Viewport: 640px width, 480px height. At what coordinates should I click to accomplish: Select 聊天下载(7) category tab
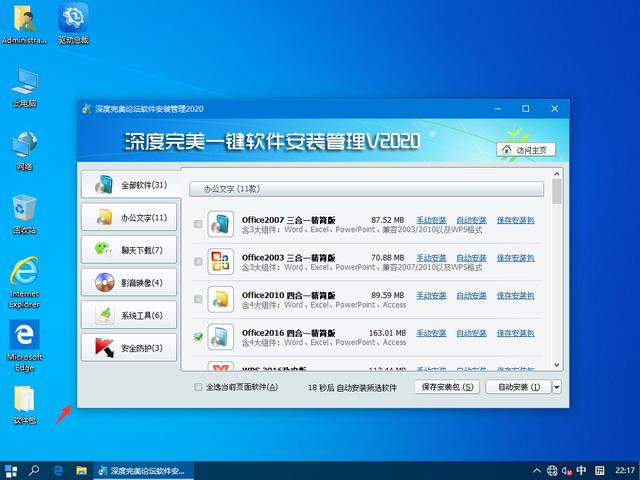[129, 250]
